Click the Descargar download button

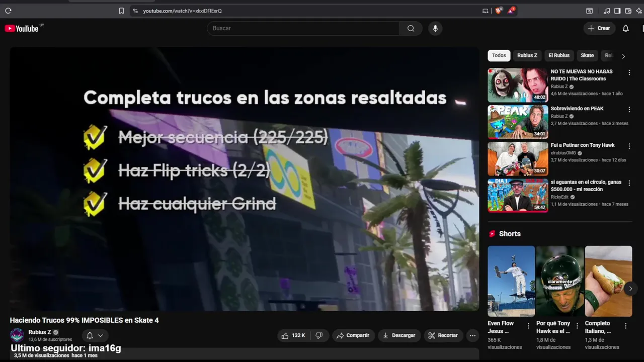click(399, 335)
